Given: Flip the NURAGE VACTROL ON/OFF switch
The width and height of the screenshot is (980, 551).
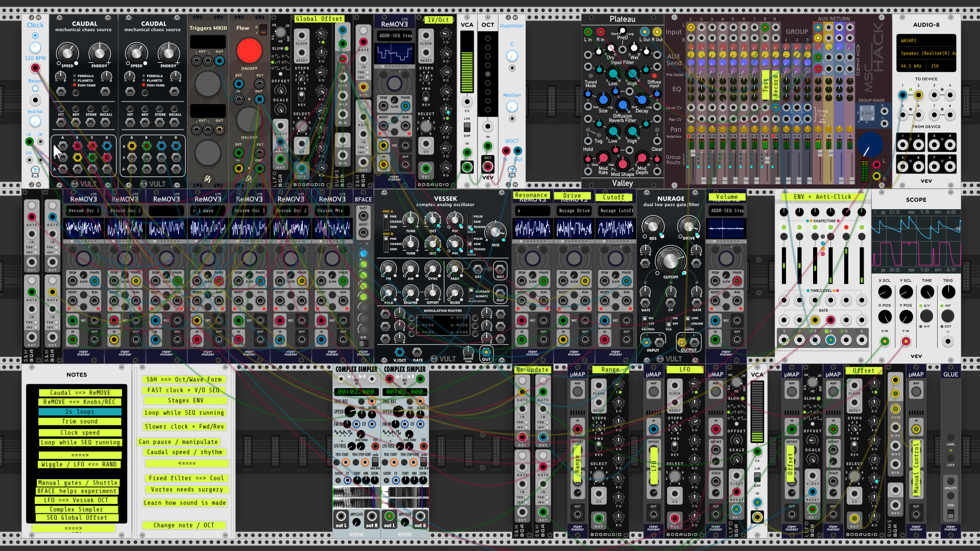Looking at the screenshot, I should pos(645,321).
